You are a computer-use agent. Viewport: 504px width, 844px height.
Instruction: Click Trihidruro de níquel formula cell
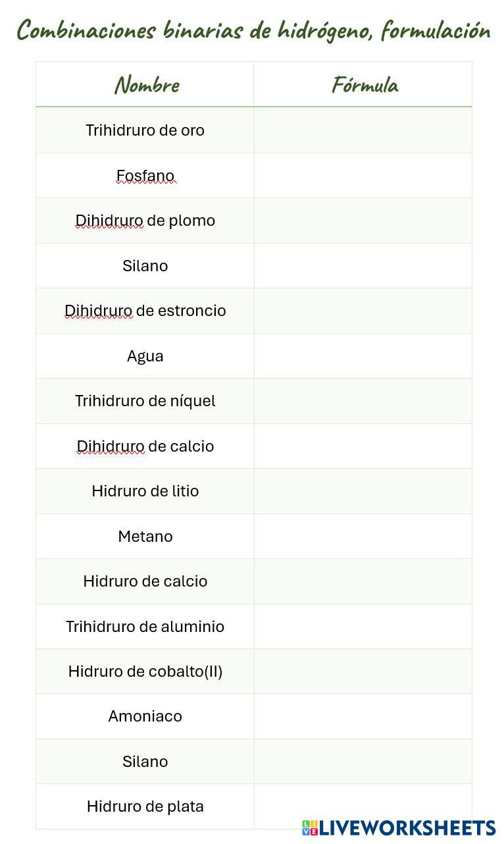coord(363,401)
